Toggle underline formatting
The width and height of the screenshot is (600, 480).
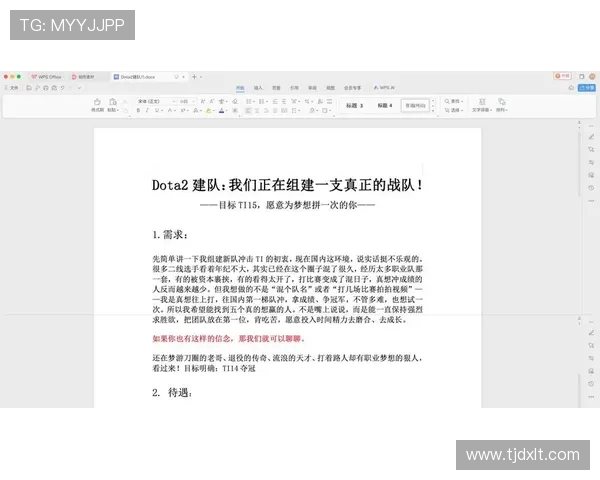click(x=157, y=111)
